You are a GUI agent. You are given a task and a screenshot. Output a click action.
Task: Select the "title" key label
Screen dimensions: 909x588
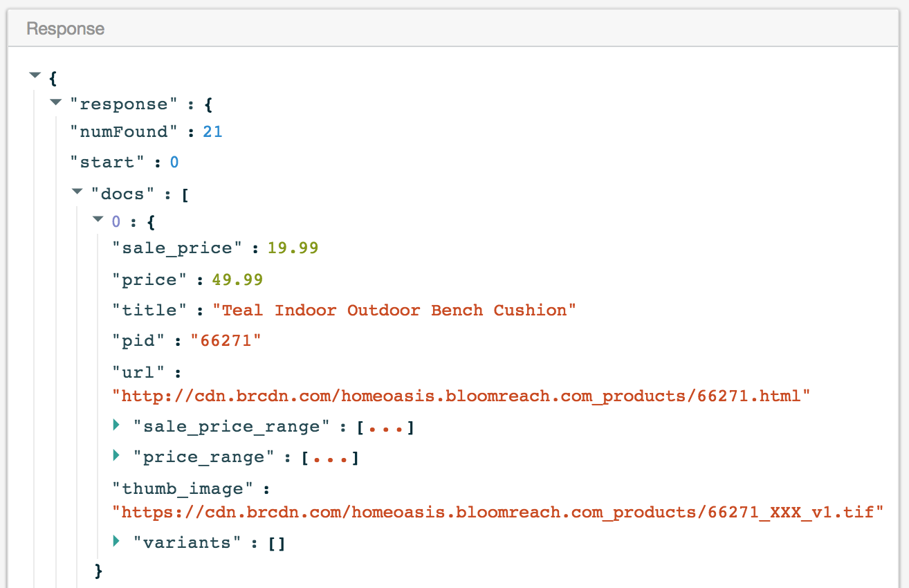(x=150, y=310)
